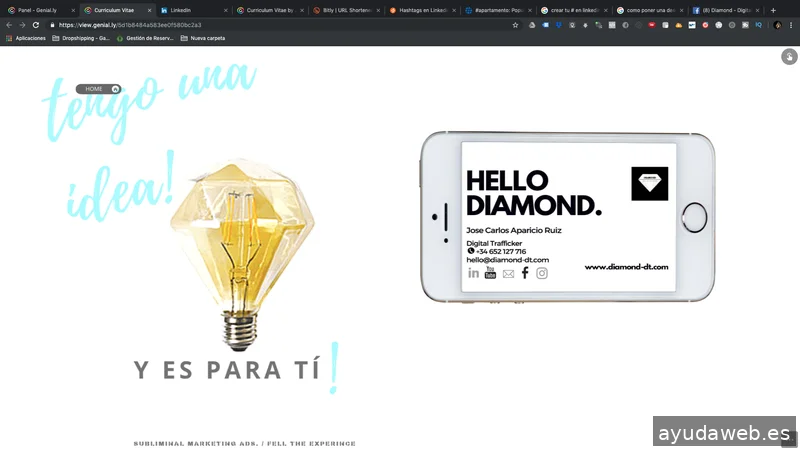Screen dimensions: 800x450
Task: Switch to the como poner una tab
Action: pos(649,10)
